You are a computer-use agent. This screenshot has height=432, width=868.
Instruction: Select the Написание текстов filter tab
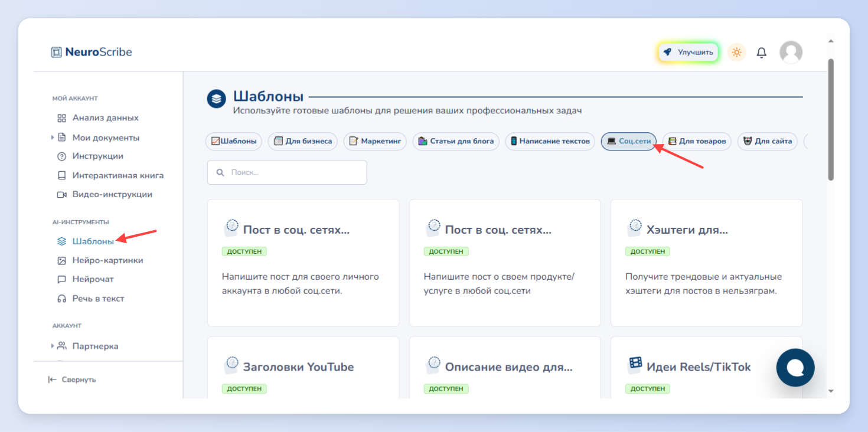click(x=550, y=142)
